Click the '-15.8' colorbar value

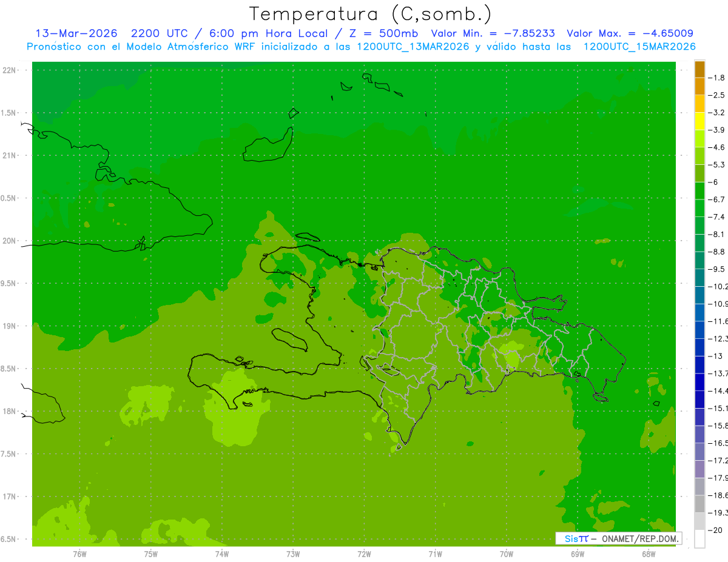tap(718, 426)
